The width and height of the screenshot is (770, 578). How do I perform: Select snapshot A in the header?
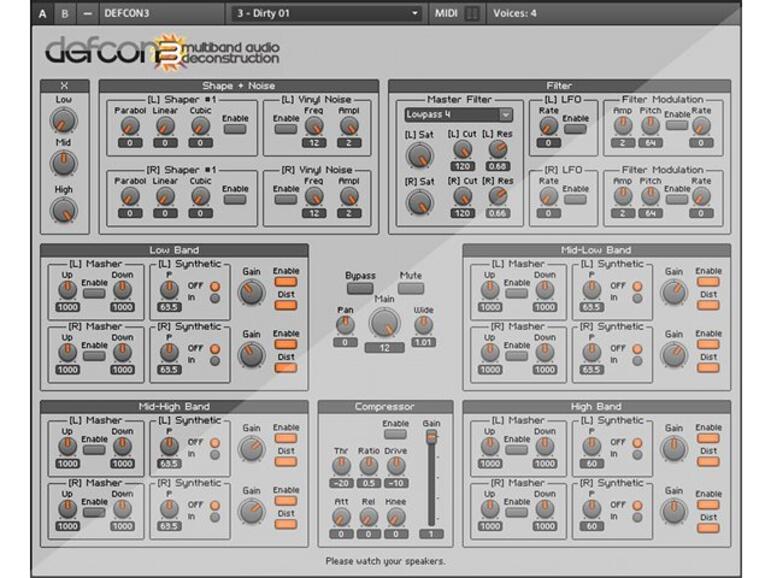click(43, 14)
